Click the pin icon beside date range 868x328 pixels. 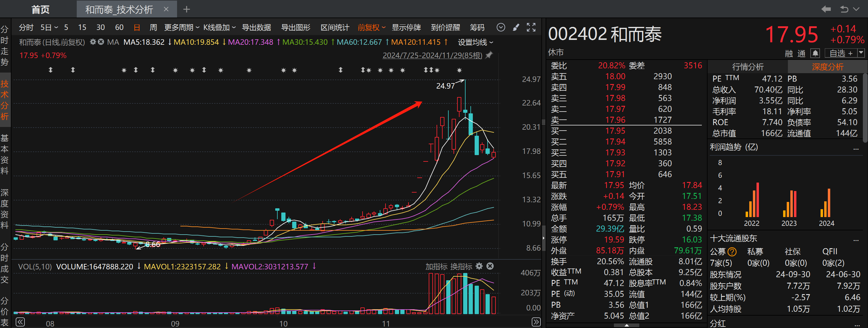[x=489, y=55]
